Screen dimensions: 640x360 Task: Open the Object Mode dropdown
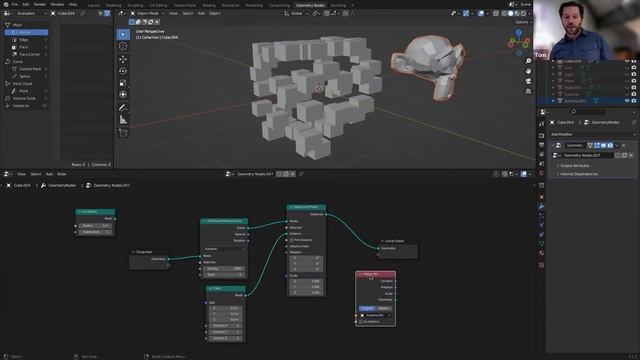(148, 13)
